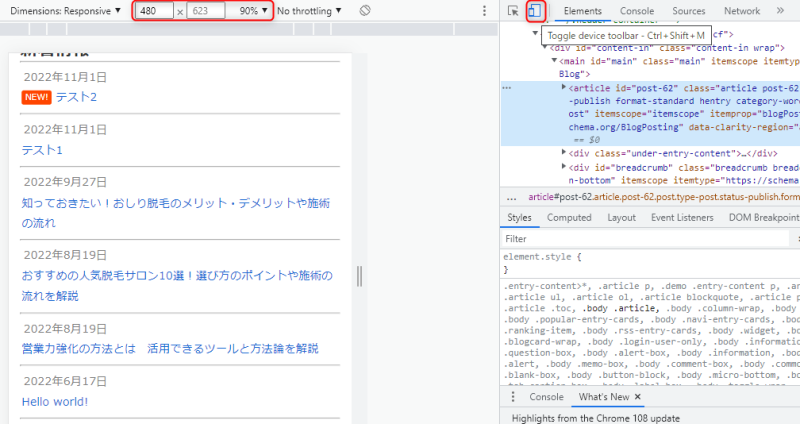The height and width of the screenshot is (424, 800).
Task: Click the breadcrumb path overflow ellipsis
Action: (x=512, y=197)
